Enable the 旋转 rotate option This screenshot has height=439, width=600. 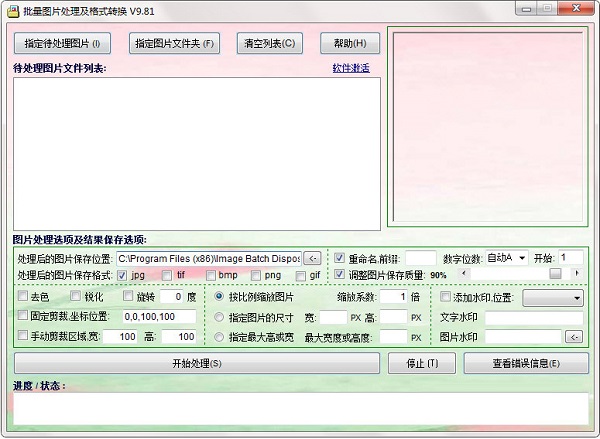128,296
